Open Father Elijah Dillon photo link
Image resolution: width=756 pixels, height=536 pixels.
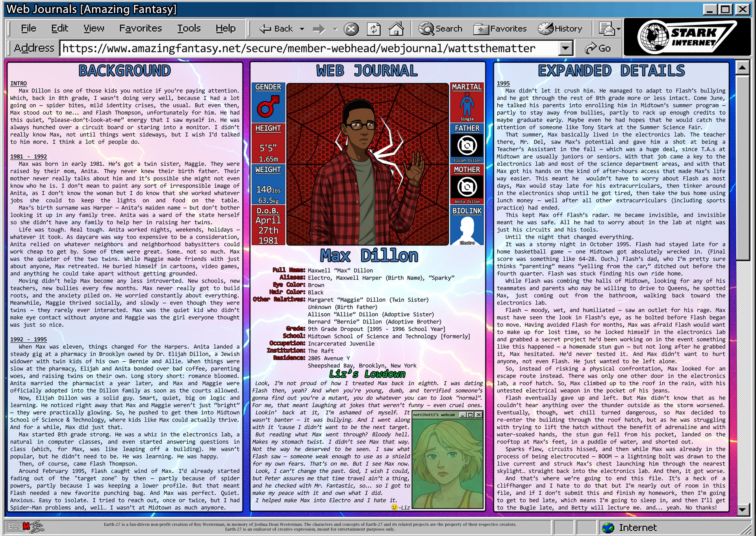467,147
